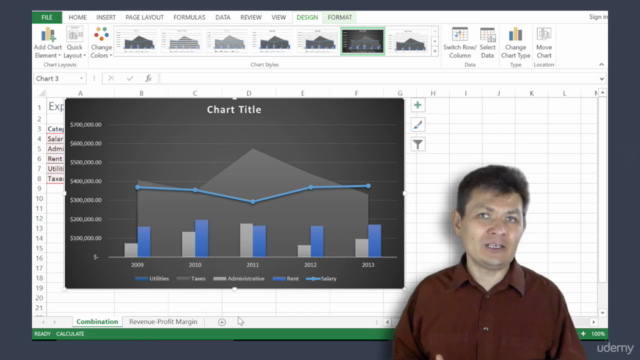This screenshot has height=360, width=640.
Task: Select the highlighted dark chart style thumbnail
Action: 363,41
